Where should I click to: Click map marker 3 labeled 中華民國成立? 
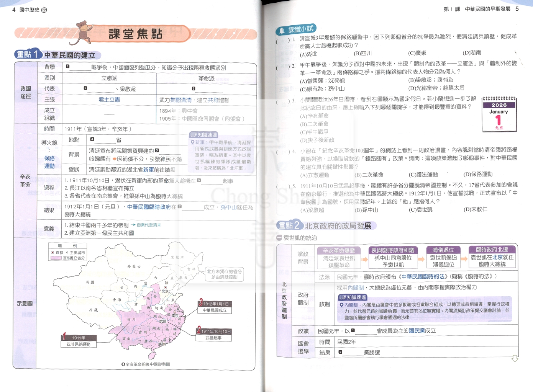click(215, 306)
